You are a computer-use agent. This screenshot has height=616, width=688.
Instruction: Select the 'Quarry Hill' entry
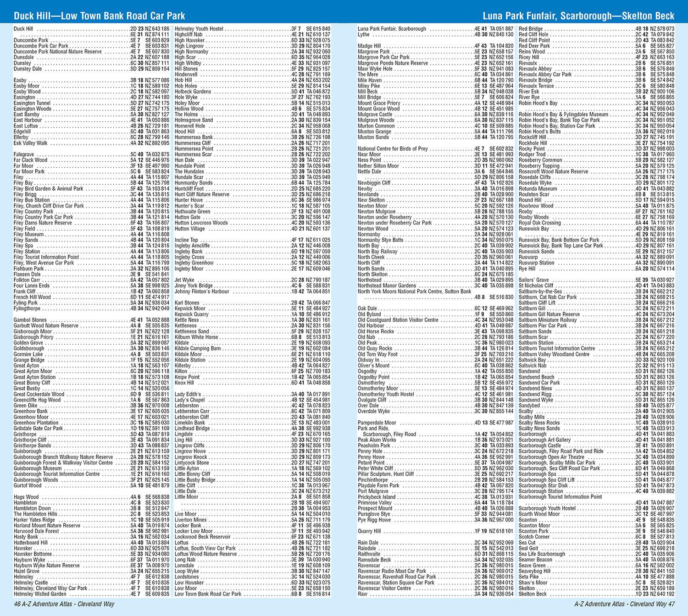pyautogui.click(x=435, y=531)
